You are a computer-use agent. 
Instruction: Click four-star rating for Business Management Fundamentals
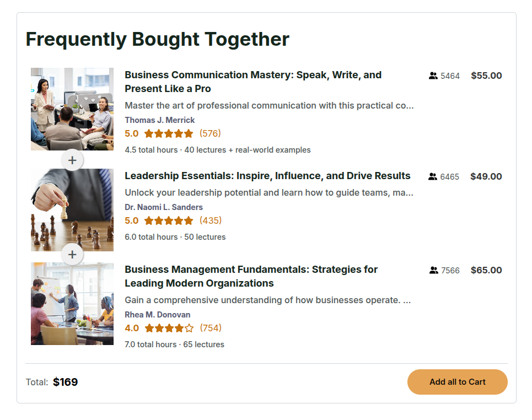coord(169,328)
